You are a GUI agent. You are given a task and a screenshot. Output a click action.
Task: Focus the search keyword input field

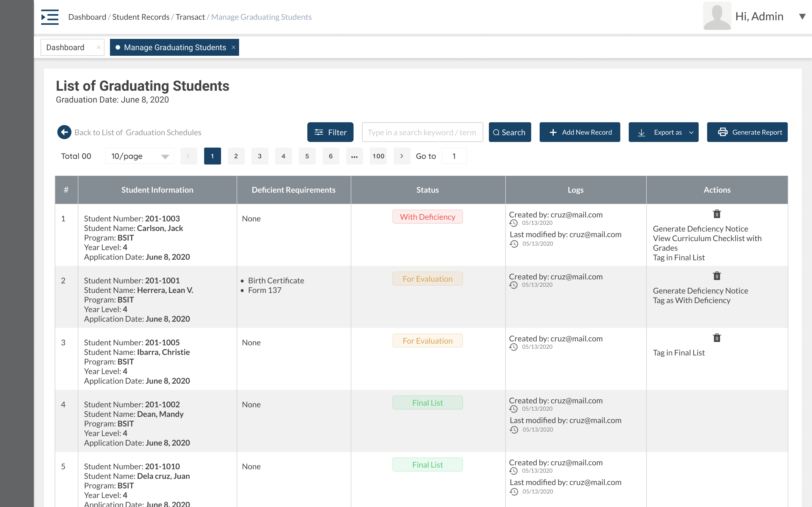[x=422, y=132]
